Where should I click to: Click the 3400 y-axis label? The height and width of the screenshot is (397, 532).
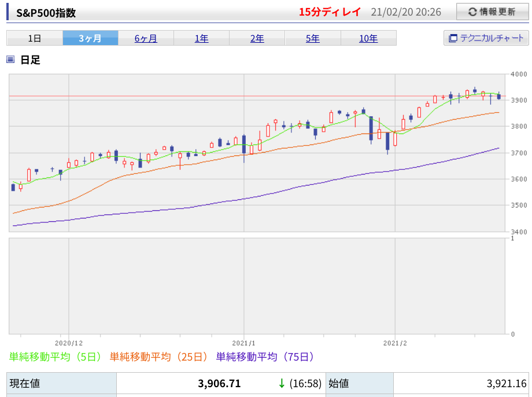click(x=519, y=232)
